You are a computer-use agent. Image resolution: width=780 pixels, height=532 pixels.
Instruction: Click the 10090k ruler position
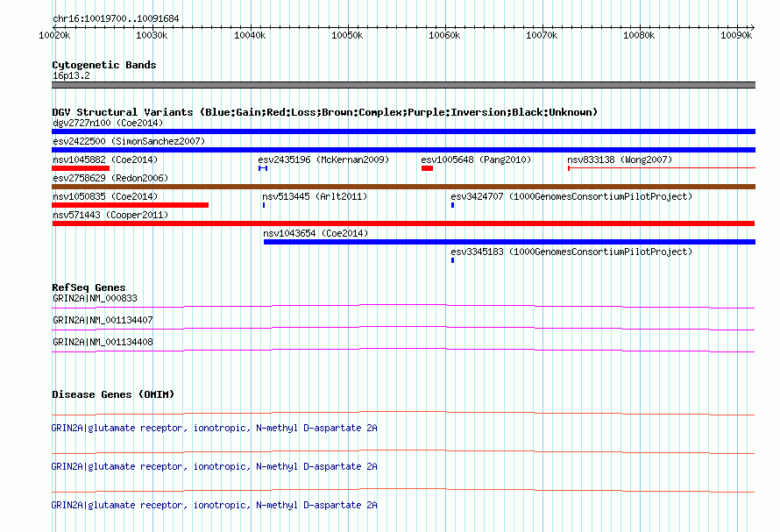(x=736, y=35)
